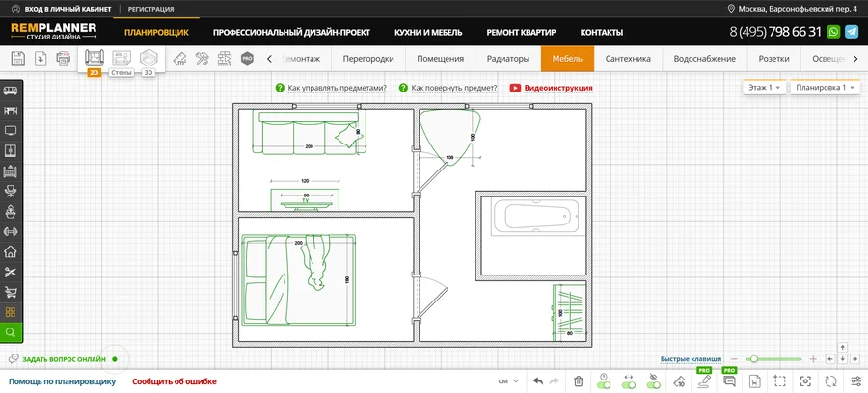
Task: Open the см units dropdown
Action: tap(507, 381)
